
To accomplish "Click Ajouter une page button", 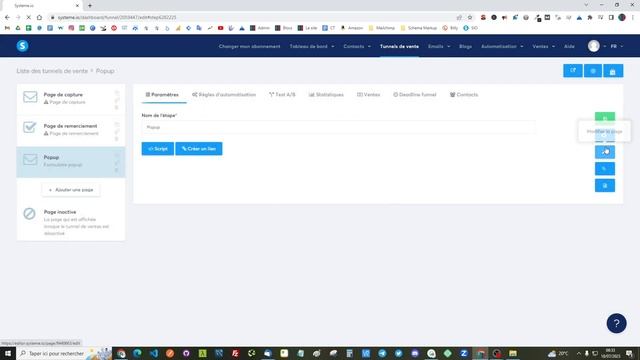I will pyautogui.click(x=71, y=190).
